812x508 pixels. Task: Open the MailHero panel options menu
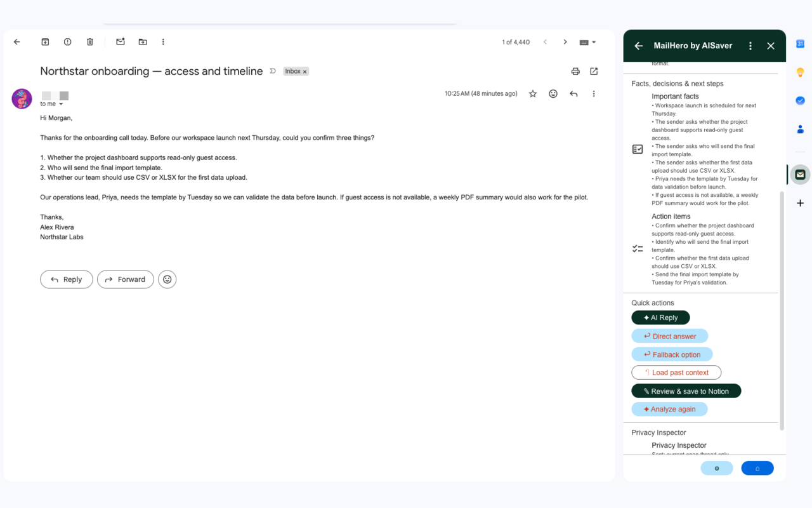point(750,46)
